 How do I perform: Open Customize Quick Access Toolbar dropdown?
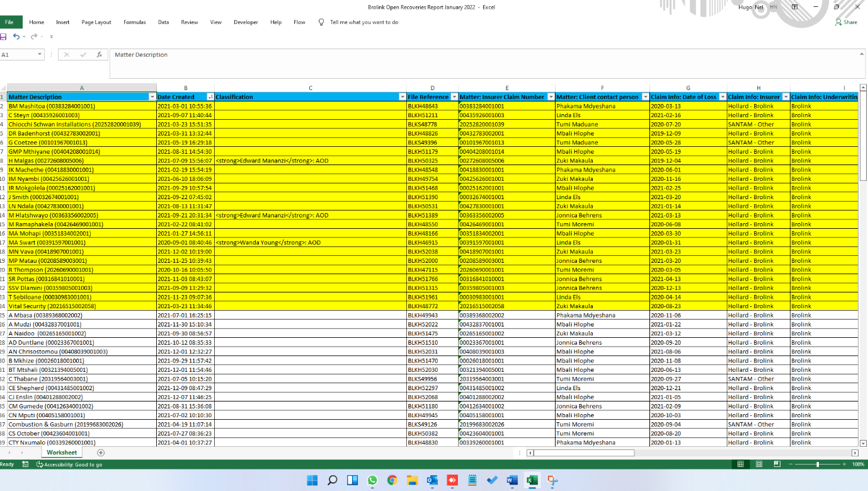click(x=52, y=37)
